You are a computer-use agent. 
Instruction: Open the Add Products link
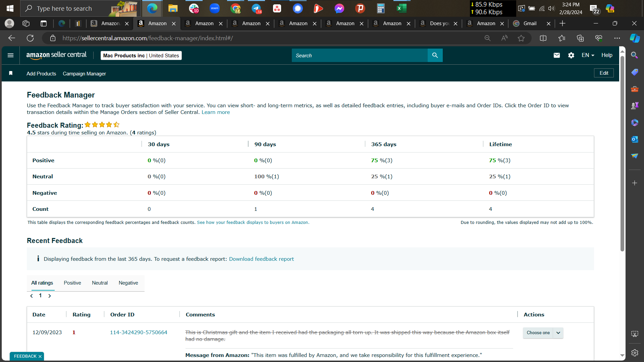(41, 74)
